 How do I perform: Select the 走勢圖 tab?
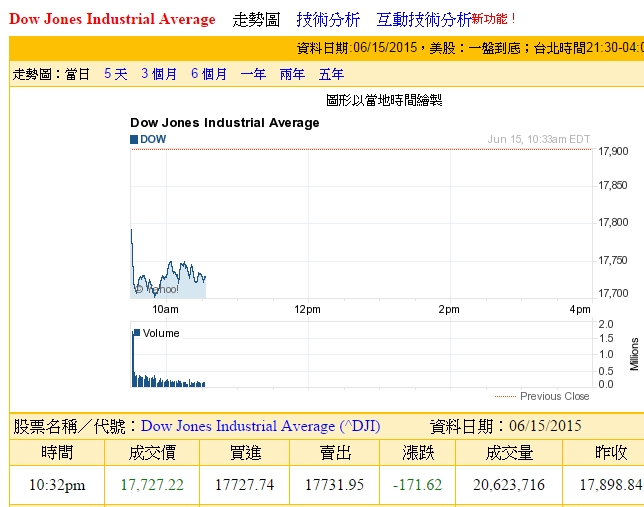coord(256,19)
